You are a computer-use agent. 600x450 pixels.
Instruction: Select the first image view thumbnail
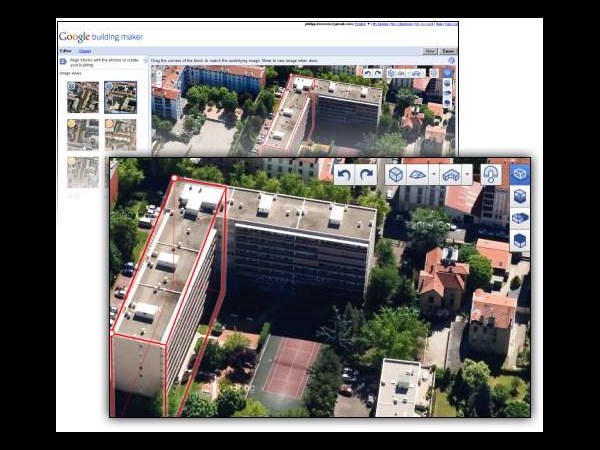click(83, 97)
